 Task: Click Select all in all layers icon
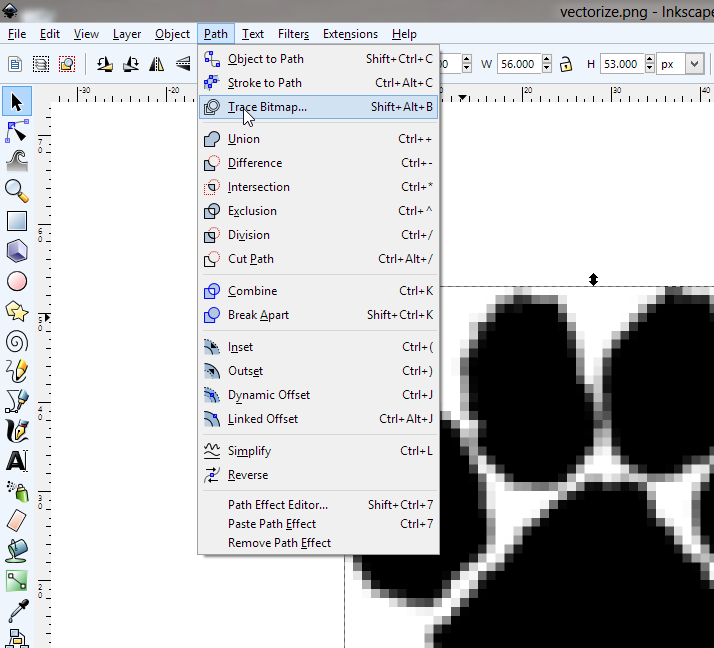point(41,64)
